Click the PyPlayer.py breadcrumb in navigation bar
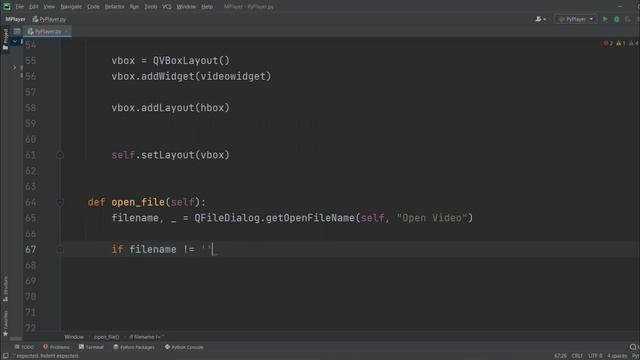640x360 pixels. tap(49, 19)
